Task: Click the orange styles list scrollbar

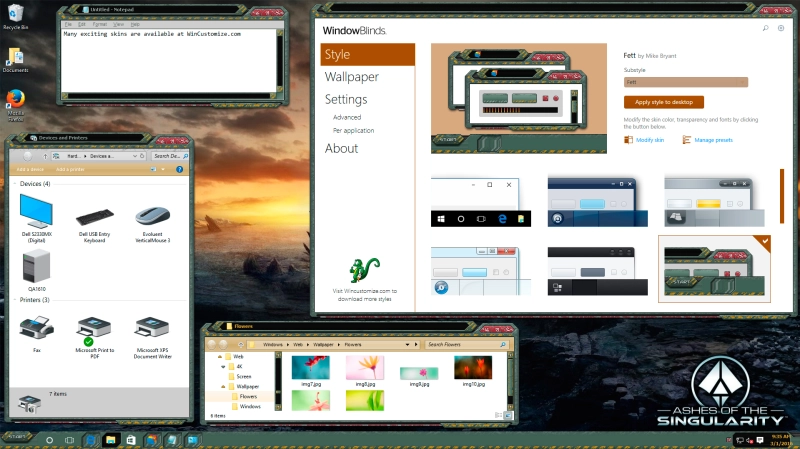Action: [x=782, y=196]
